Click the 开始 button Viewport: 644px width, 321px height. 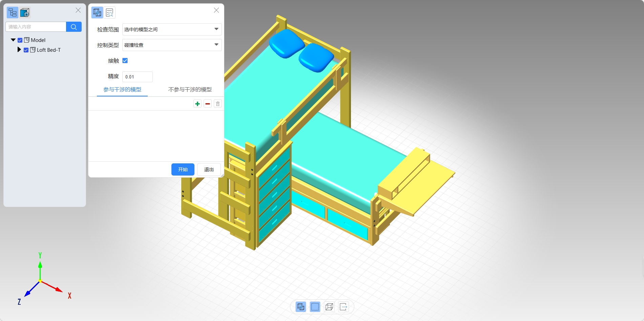click(x=183, y=169)
